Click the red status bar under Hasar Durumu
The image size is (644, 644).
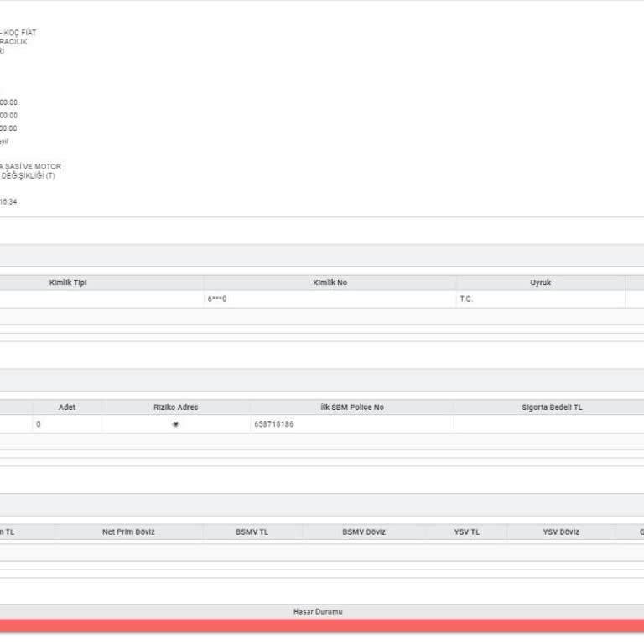click(x=322, y=625)
